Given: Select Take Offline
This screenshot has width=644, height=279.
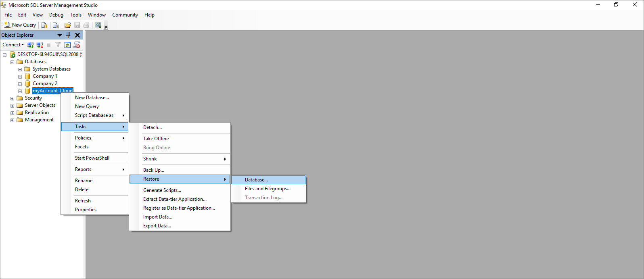Looking at the screenshot, I should point(180,139).
